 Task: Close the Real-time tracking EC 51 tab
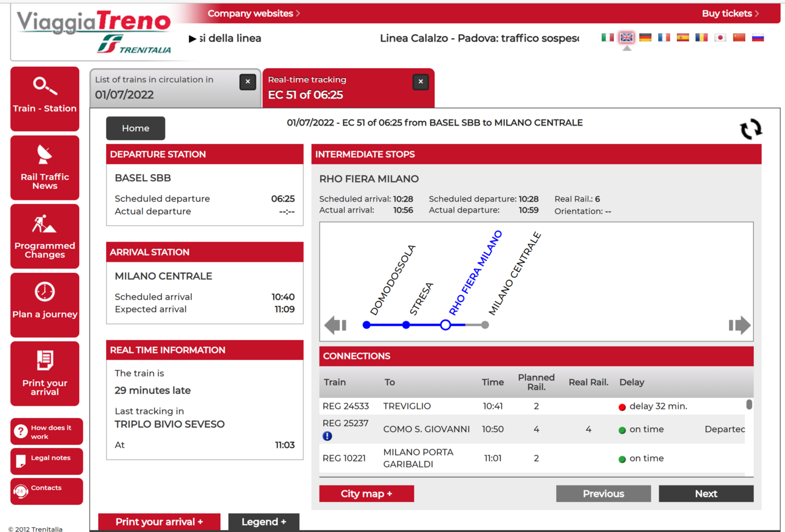tap(421, 82)
